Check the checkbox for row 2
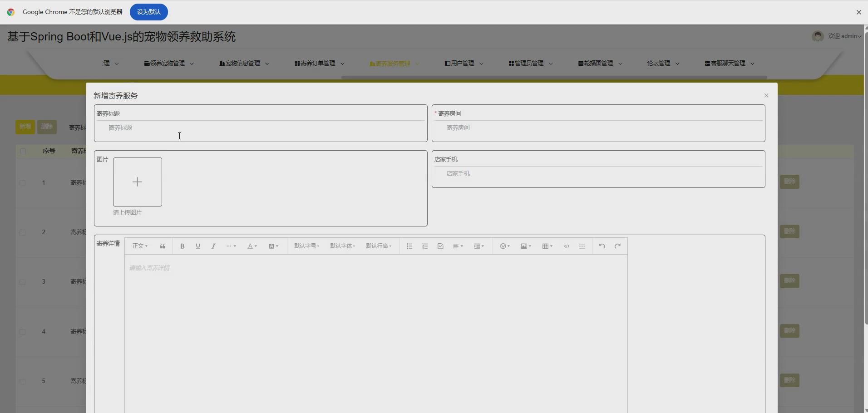This screenshot has width=868, height=413. point(22,232)
